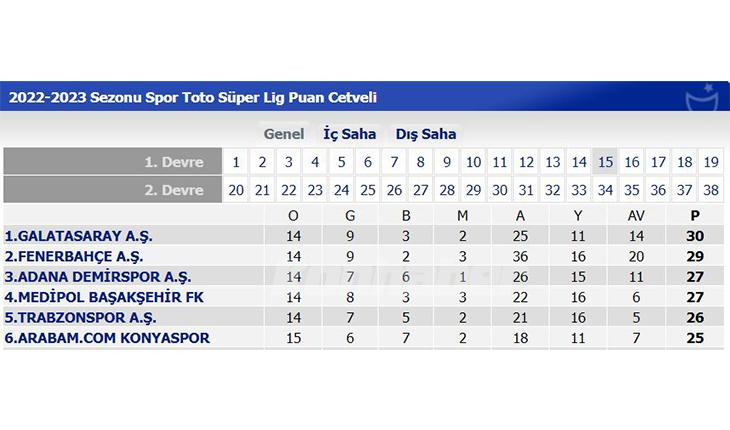Click the 2. Devre row label
The width and height of the screenshot is (730, 430).
[x=174, y=190]
